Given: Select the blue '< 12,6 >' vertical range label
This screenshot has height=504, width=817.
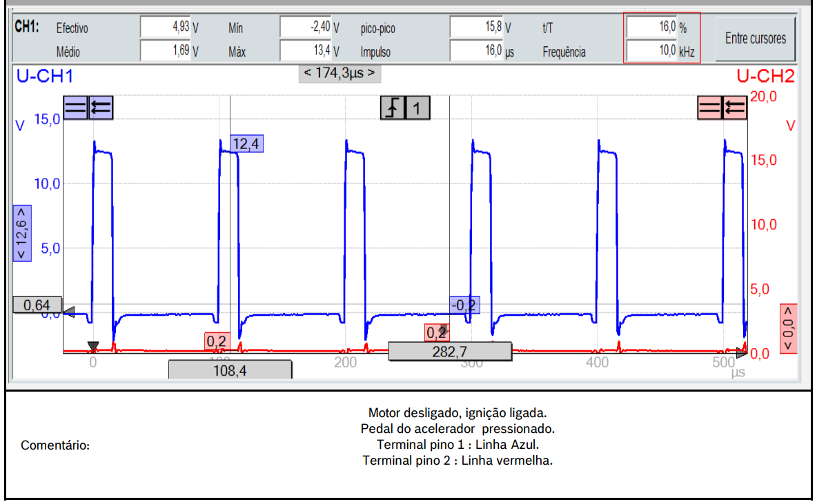Looking at the screenshot, I should (21, 234).
